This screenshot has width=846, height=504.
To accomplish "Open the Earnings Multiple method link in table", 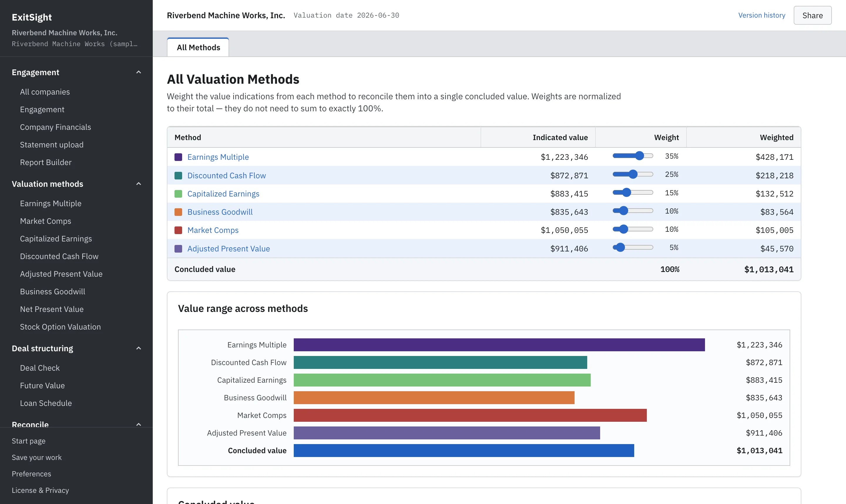I will (x=218, y=157).
